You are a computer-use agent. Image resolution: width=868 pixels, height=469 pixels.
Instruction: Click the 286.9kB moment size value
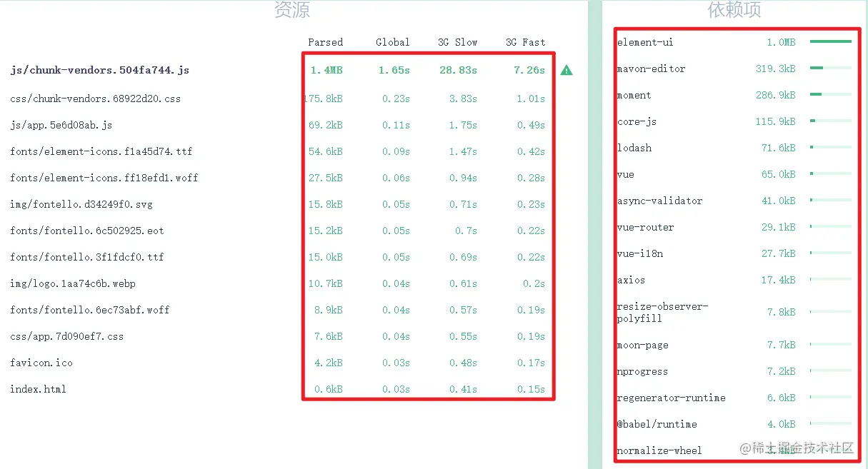point(775,95)
